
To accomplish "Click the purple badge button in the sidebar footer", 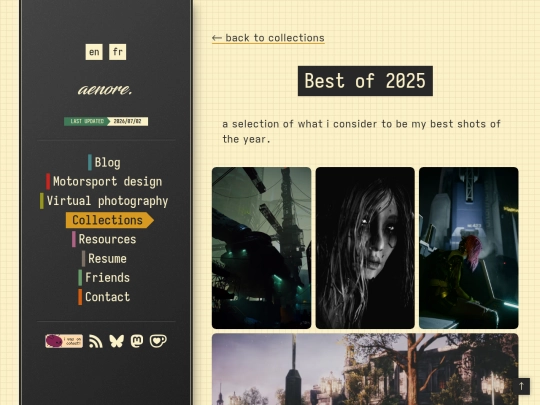I will (x=64, y=341).
